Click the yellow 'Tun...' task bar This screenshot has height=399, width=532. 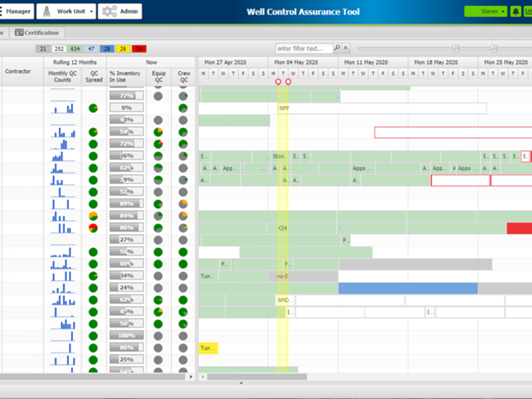[x=208, y=348]
